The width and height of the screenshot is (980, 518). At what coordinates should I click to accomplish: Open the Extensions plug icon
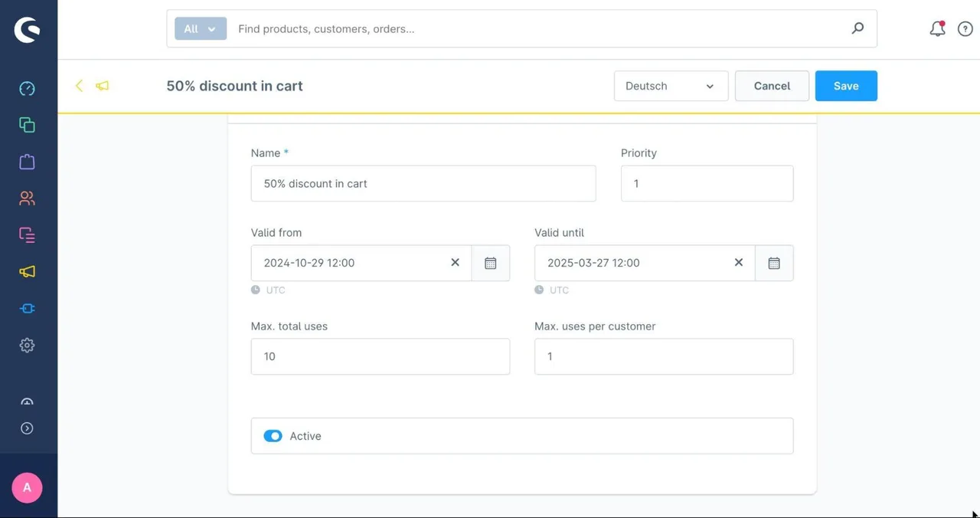tap(27, 309)
